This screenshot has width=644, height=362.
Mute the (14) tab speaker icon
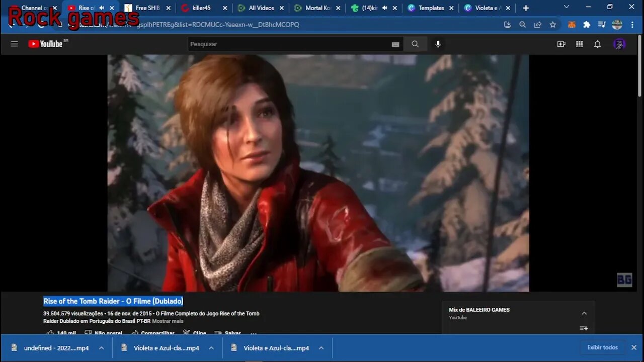[x=385, y=8]
